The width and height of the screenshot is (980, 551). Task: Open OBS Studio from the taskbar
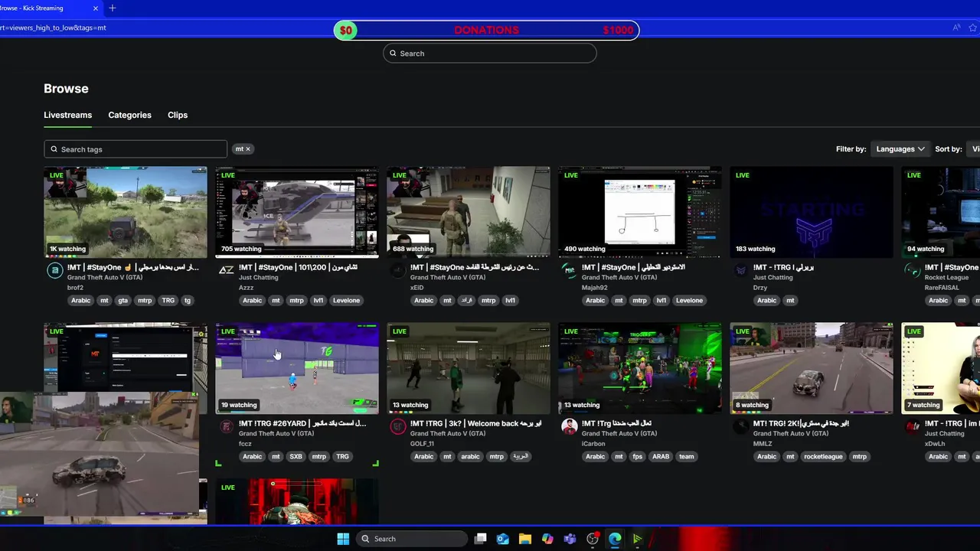[593, 539]
